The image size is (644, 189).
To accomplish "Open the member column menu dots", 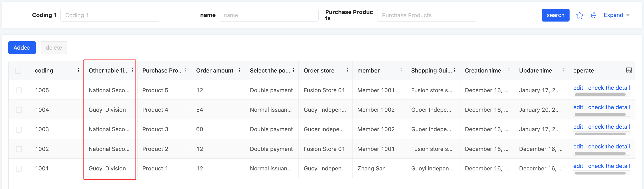I will pos(401,70).
